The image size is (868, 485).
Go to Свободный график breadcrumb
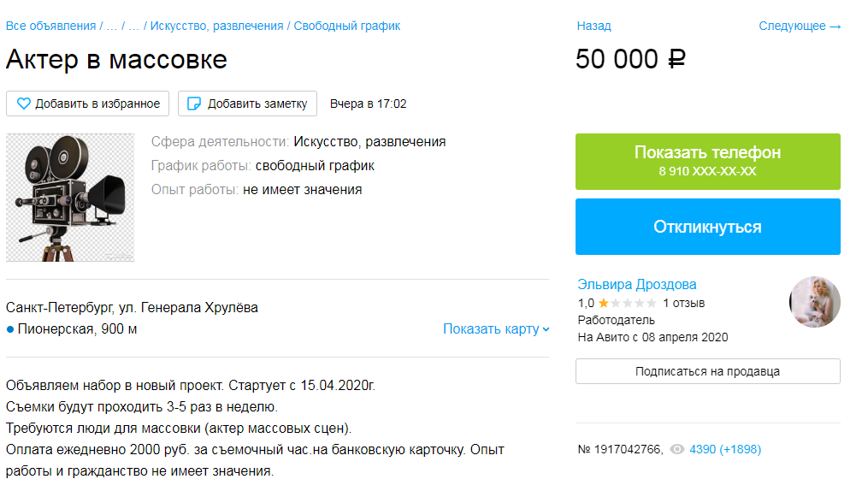coord(346,26)
